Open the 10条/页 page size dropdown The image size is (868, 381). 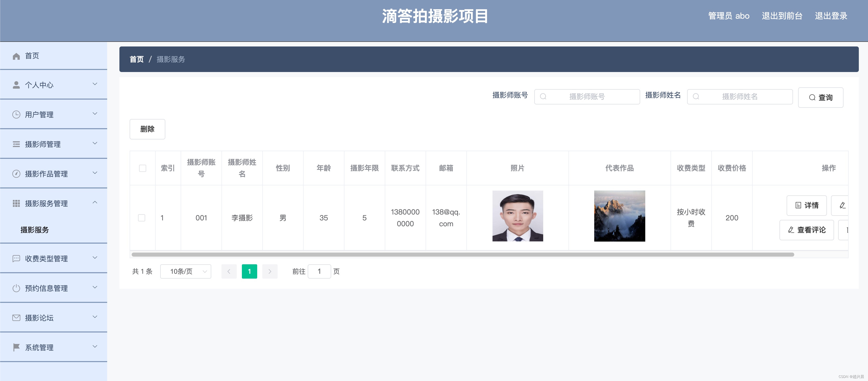[x=186, y=271]
